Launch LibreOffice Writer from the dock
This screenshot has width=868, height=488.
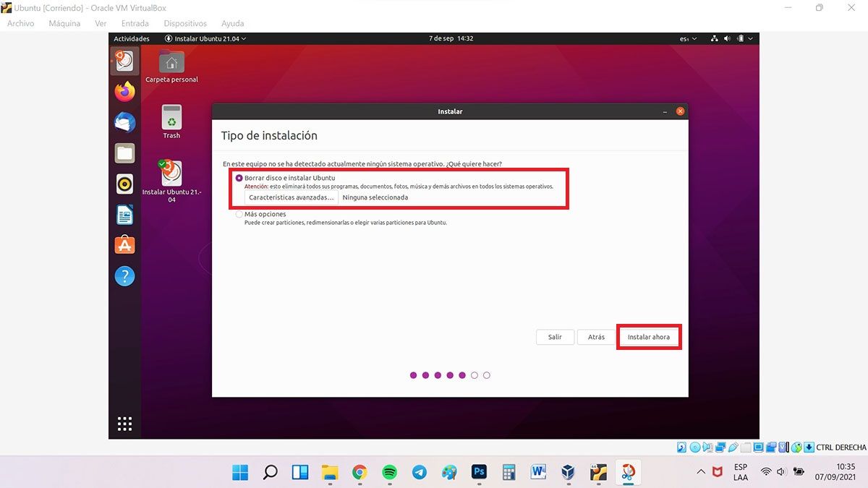pyautogui.click(x=124, y=215)
